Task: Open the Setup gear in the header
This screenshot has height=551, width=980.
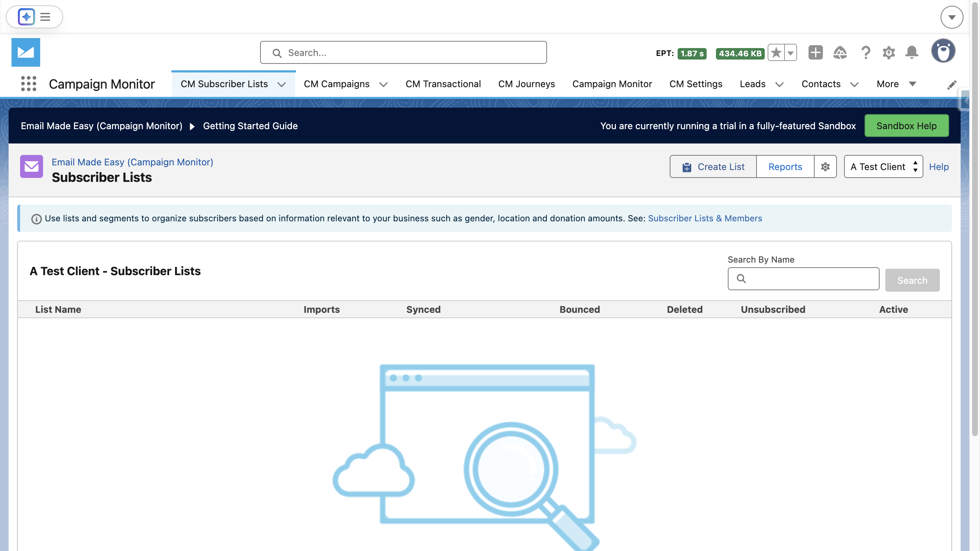Action: (889, 52)
